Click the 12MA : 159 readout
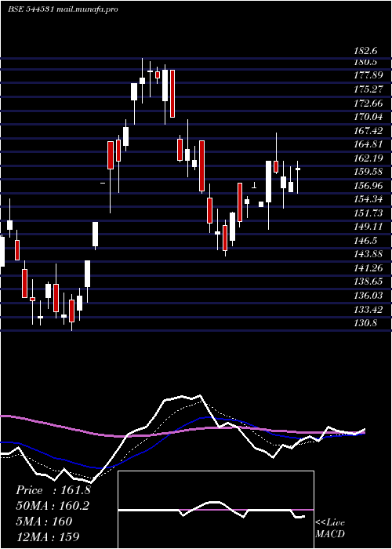392x549 pixels. point(48,536)
